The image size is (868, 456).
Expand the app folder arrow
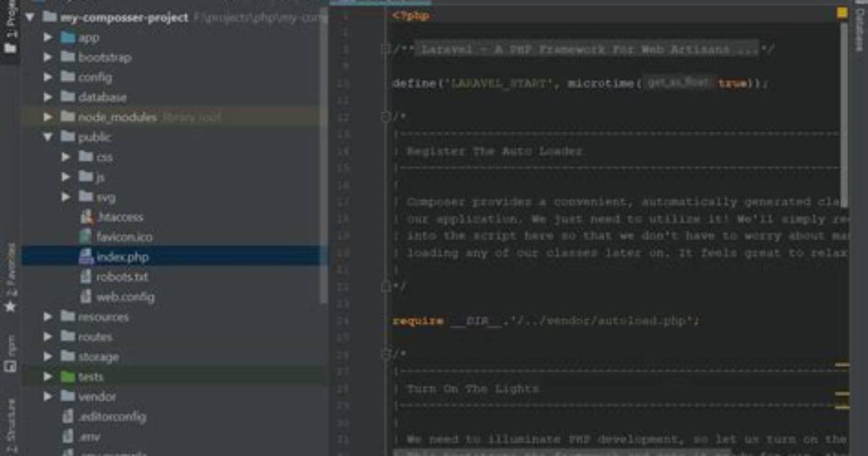click(x=48, y=37)
